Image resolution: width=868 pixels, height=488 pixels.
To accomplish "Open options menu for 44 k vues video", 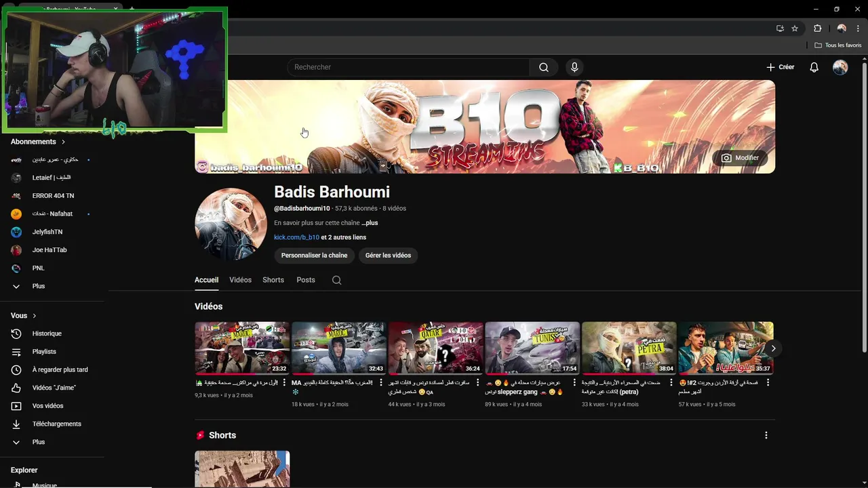I will [x=478, y=383].
